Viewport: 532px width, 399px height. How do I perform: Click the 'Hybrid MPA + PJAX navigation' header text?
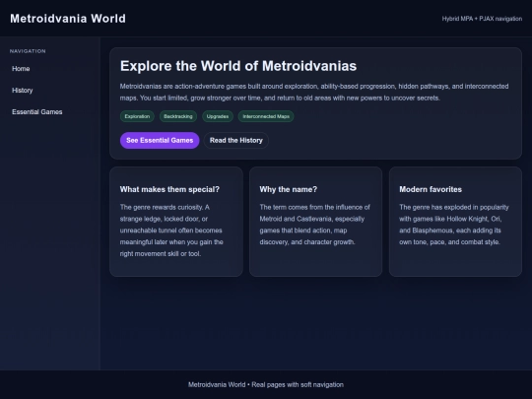point(482,19)
